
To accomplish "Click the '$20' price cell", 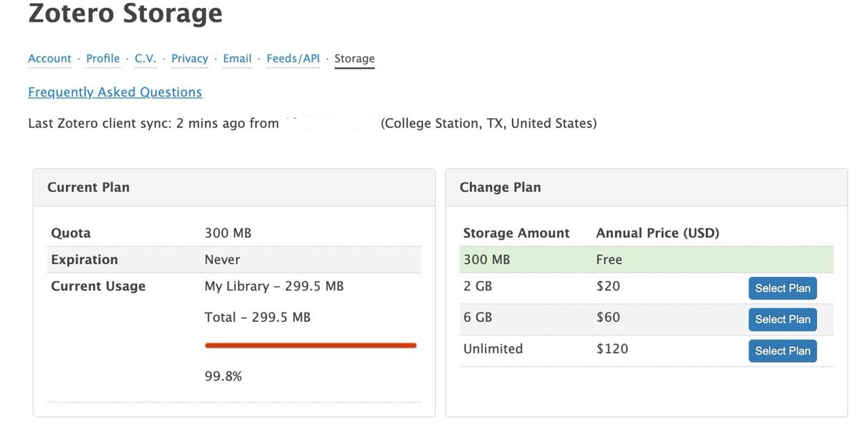I will pyautogui.click(x=608, y=286).
